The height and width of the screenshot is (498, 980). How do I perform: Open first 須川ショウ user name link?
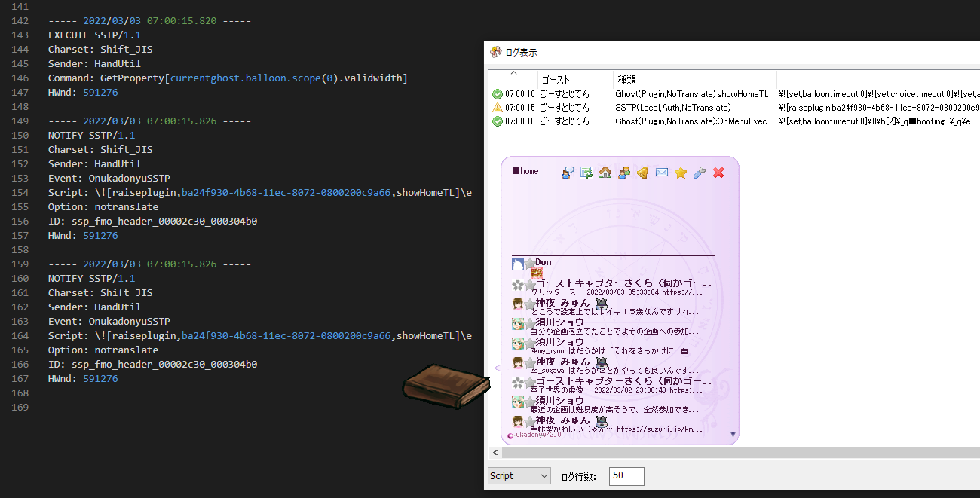pyautogui.click(x=559, y=322)
